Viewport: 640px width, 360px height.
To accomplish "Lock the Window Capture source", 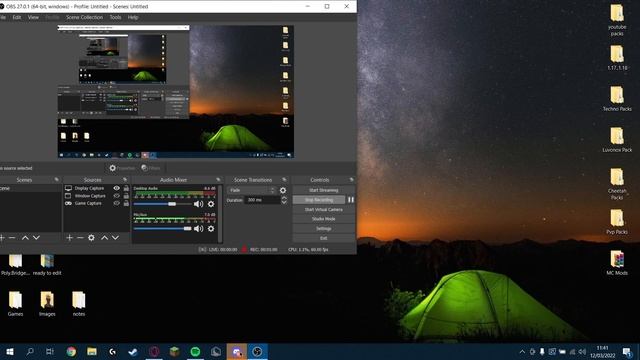I will click(126, 196).
